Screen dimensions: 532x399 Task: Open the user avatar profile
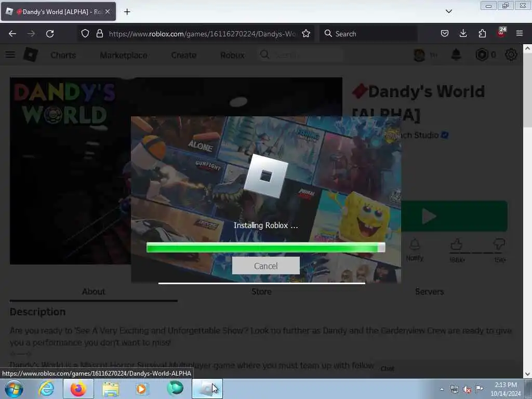coord(419,55)
